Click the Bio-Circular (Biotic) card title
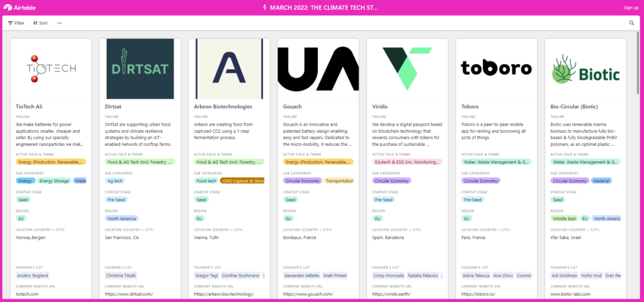The image size is (644, 302). click(x=574, y=107)
